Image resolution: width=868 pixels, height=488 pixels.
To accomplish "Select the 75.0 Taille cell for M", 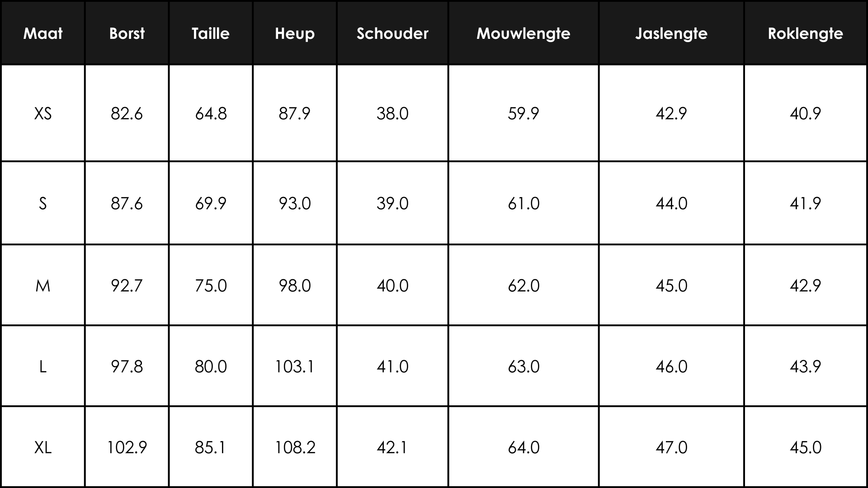I will click(x=211, y=286).
